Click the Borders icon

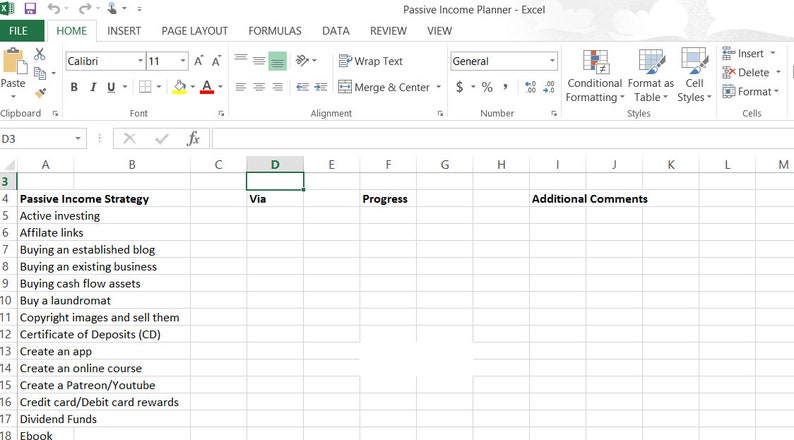(145, 87)
